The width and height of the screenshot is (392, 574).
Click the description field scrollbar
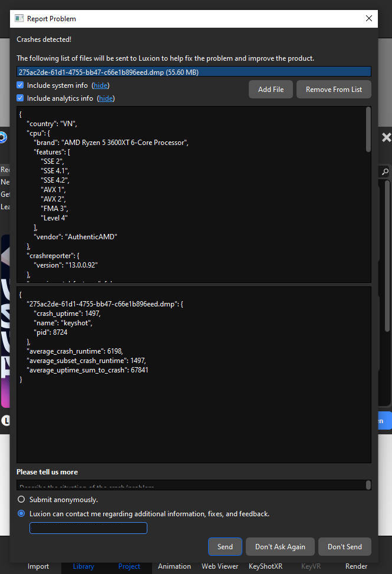tap(368, 484)
